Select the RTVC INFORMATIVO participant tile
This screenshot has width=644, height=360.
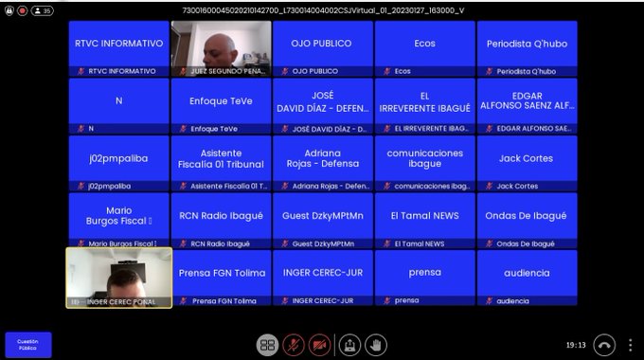pos(118,48)
